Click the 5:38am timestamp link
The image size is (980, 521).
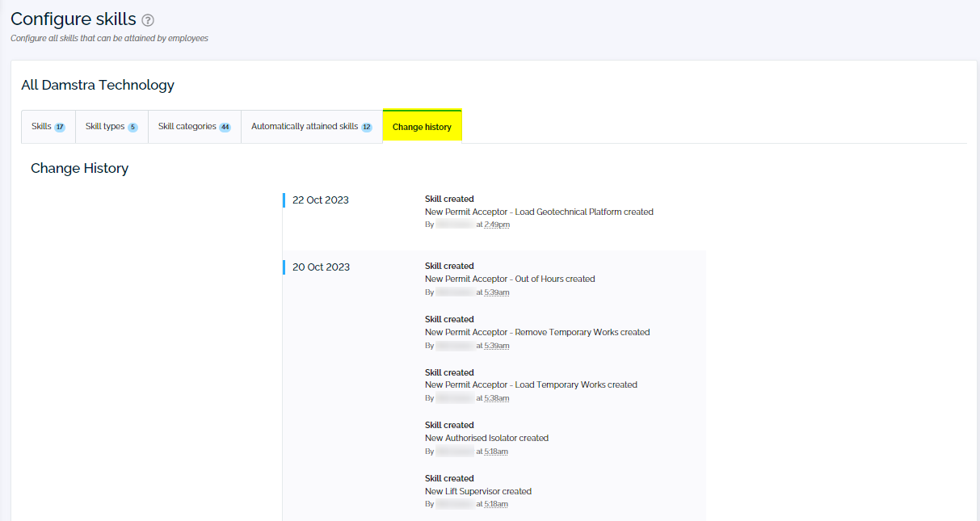498,397
